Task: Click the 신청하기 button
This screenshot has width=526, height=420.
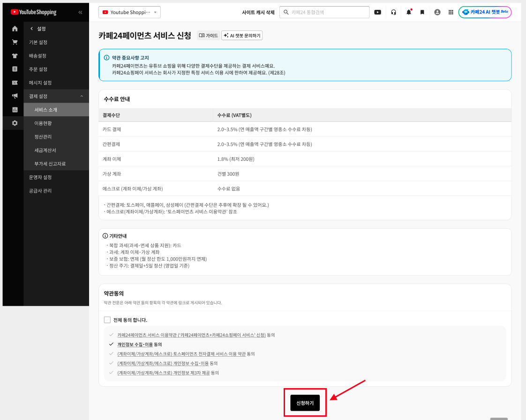Action: tap(305, 403)
